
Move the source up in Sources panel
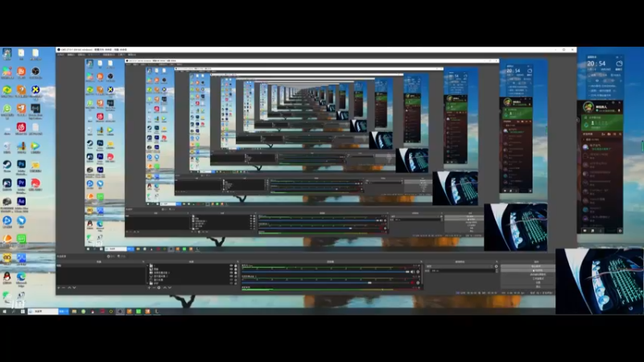tap(165, 288)
